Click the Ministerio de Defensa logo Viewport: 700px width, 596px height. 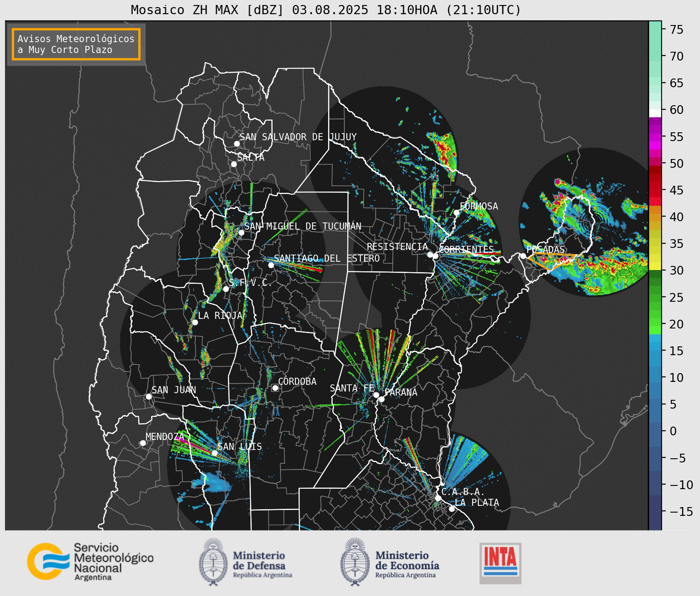pos(245,562)
